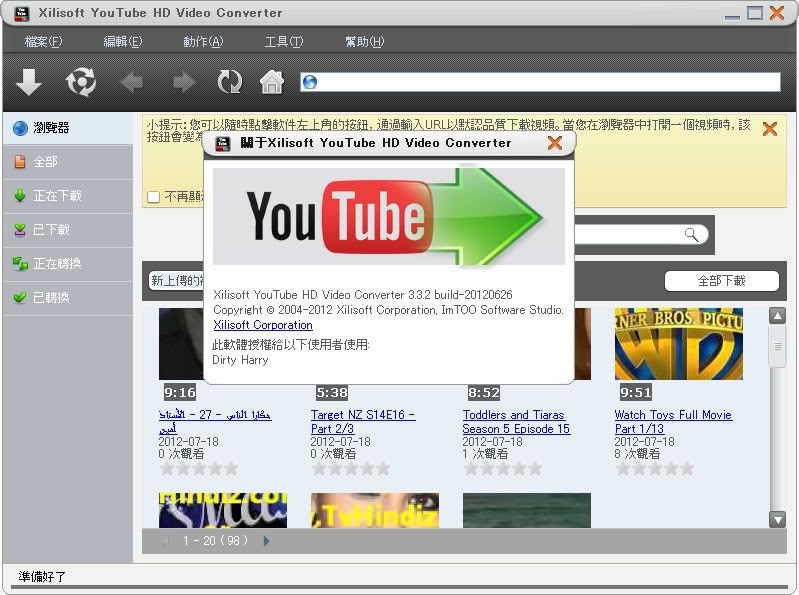Screen dimensions: 799x595
Task: Open the home page icon
Action: 272,82
